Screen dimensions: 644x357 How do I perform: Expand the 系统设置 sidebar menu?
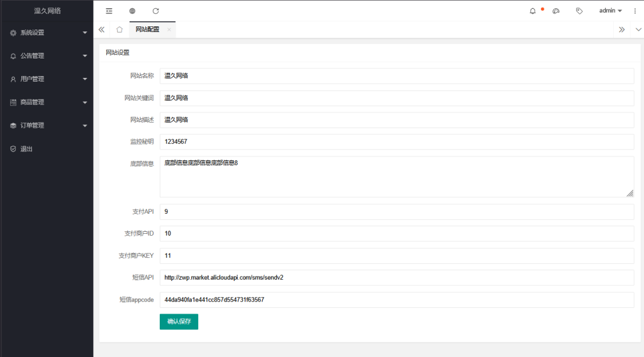click(47, 33)
